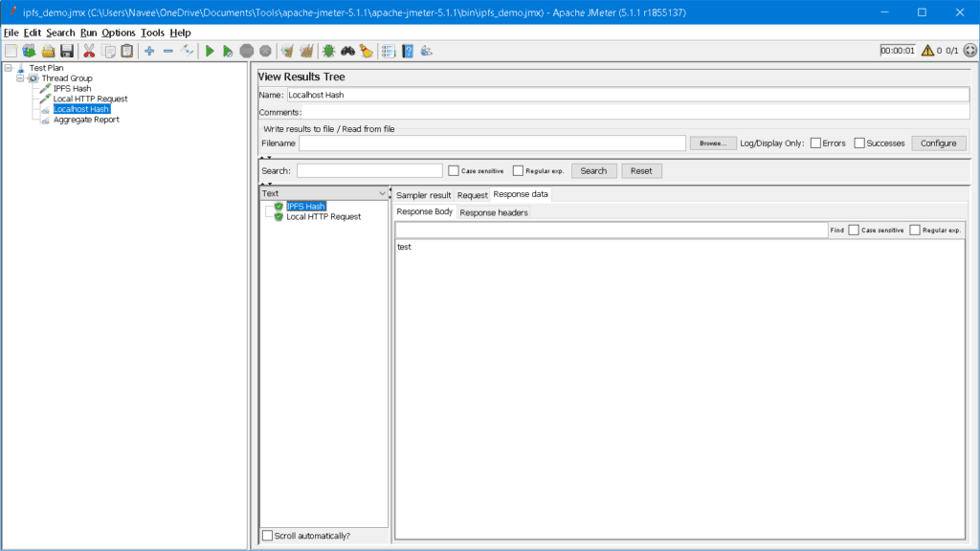Image resolution: width=980 pixels, height=551 pixels.
Task: Click the plus Expand All toolbar icon
Action: [x=149, y=51]
